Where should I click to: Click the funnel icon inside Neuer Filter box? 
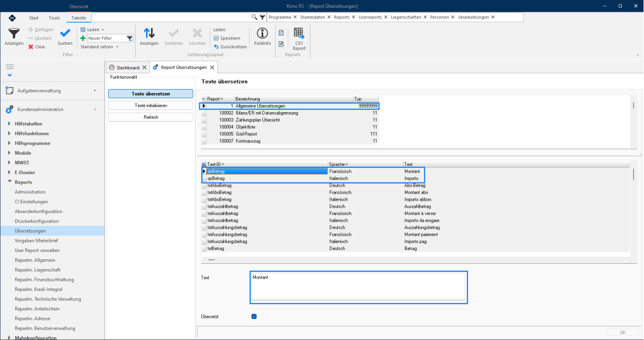coord(129,38)
